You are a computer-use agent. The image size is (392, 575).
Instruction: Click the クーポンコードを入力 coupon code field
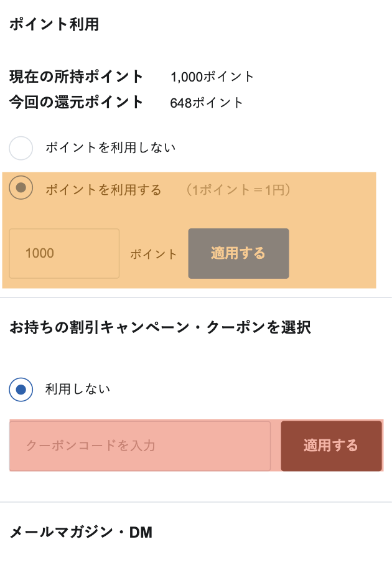click(x=140, y=446)
